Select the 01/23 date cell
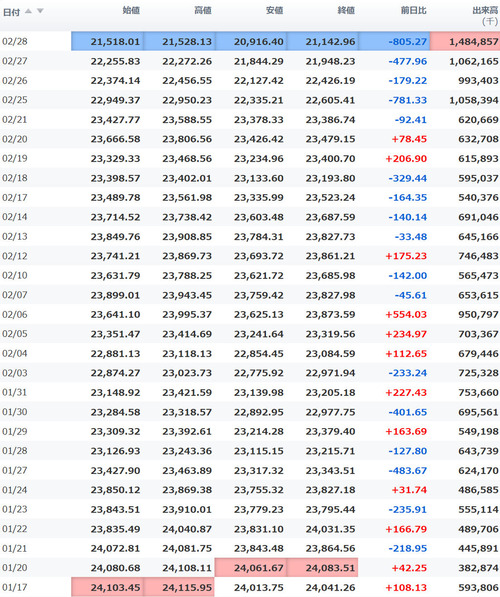The width and height of the screenshot is (500, 597). point(15,509)
